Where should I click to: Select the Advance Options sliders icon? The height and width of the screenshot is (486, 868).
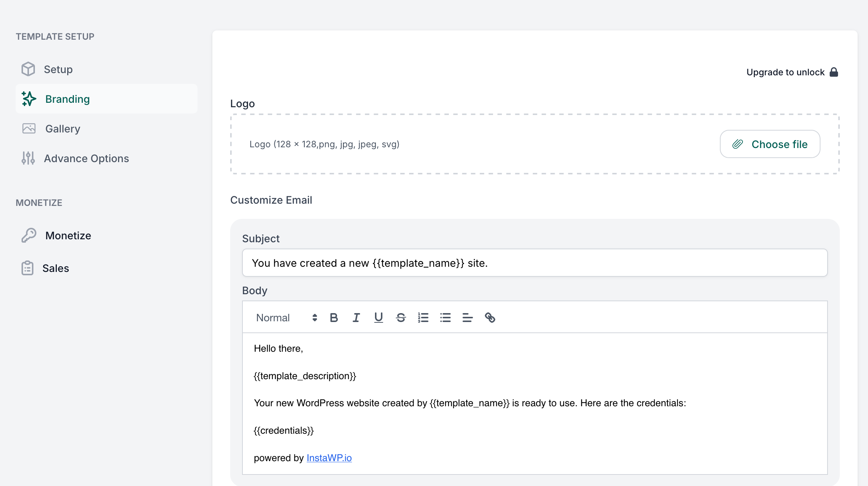[28, 158]
